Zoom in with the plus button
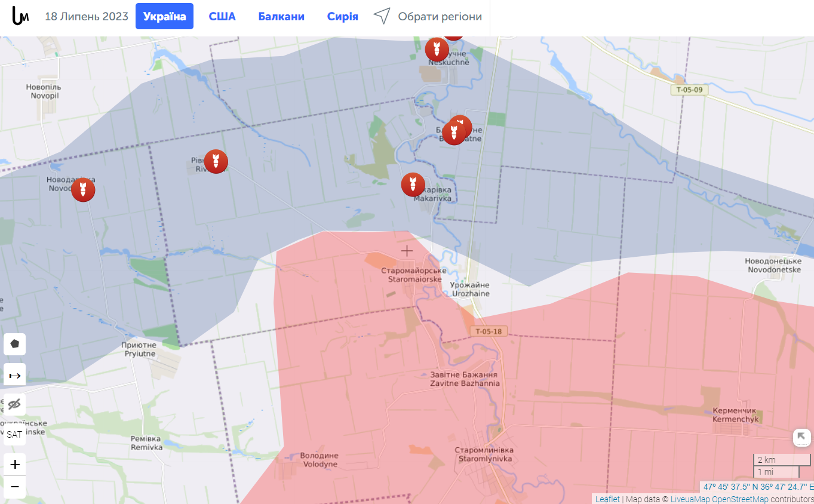Image resolution: width=814 pixels, height=504 pixels. [x=15, y=465]
